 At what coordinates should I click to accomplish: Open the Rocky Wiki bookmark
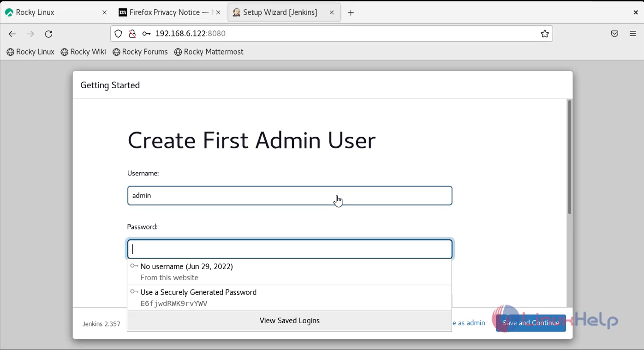pos(83,52)
